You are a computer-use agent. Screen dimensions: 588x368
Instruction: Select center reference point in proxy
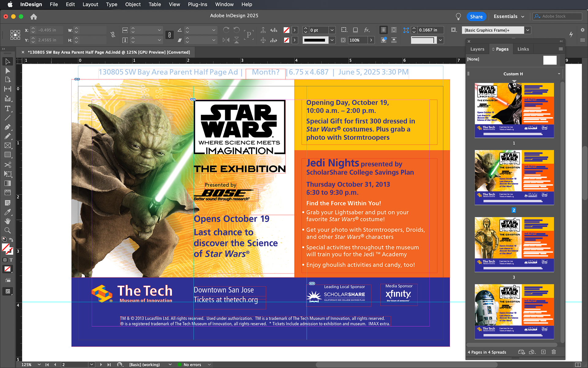click(15, 35)
